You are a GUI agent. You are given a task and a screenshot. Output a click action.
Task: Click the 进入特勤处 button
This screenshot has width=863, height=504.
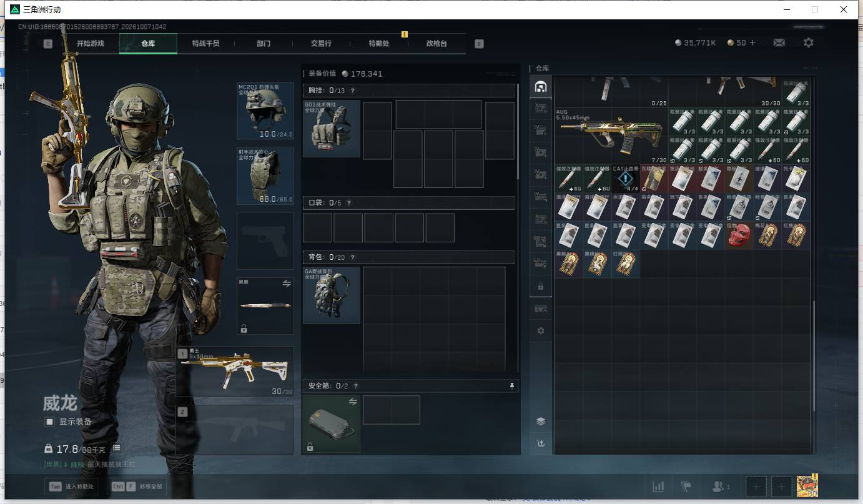pyautogui.click(x=71, y=487)
